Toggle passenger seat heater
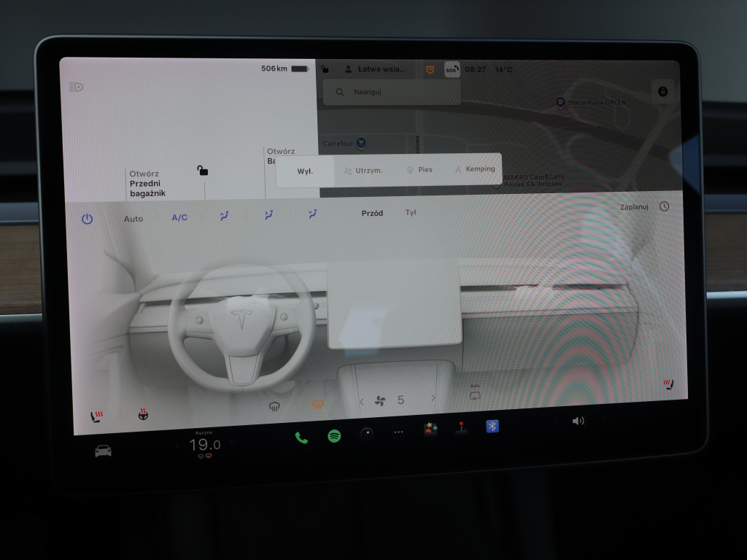The width and height of the screenshot is (747, 560). point(669,384)
